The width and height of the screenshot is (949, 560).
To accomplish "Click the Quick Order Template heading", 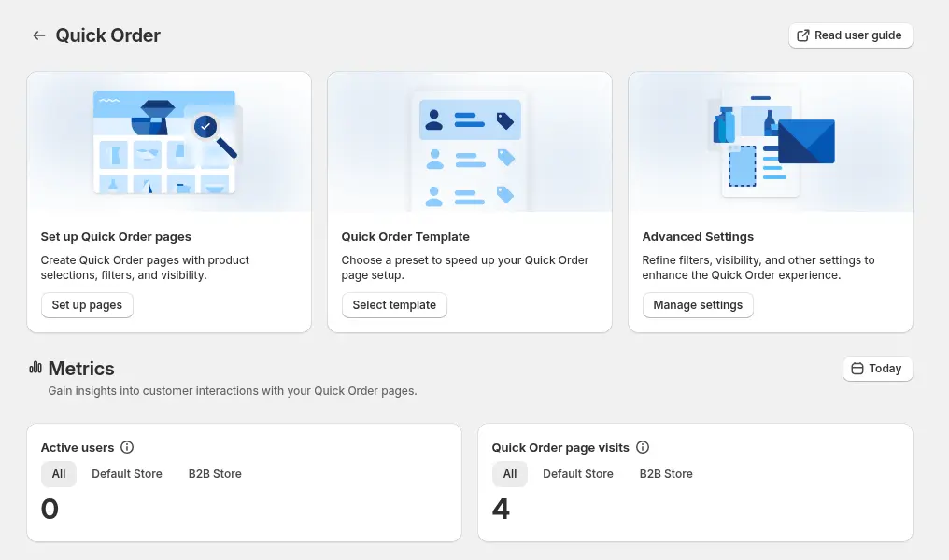I will click(405, 237).
